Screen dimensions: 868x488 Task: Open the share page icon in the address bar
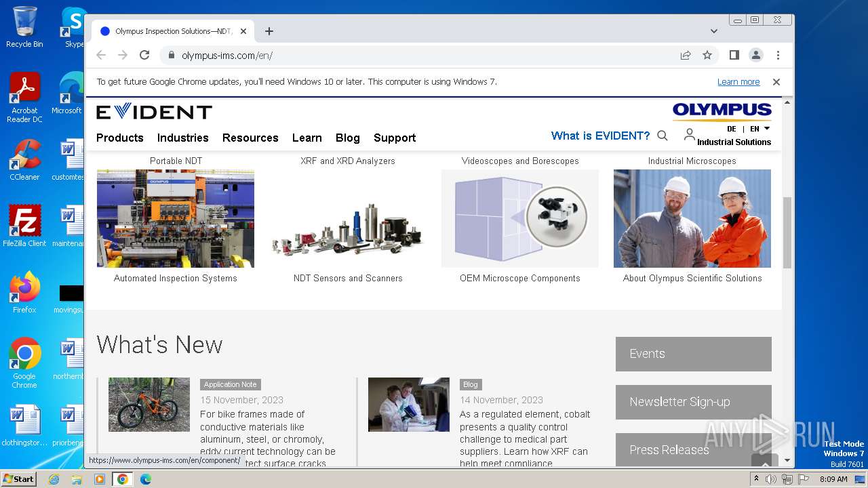click(686, 55)
